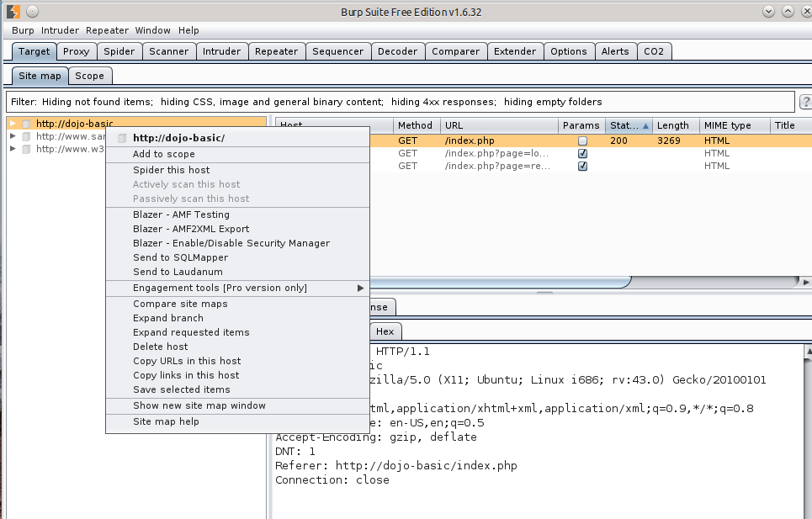Click the horizontal scrollbar right arrow in table
The width and height of the screenshot is (812, 519).
point(806,282)
